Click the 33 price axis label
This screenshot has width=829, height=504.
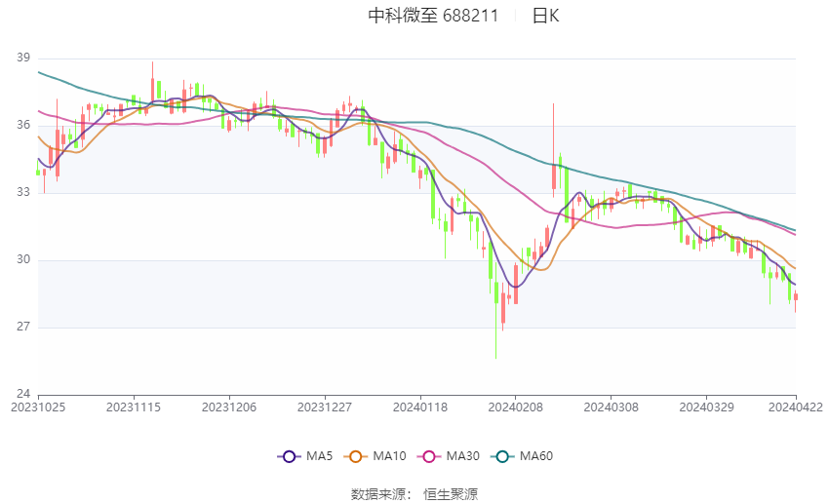(x=23, y=192)
